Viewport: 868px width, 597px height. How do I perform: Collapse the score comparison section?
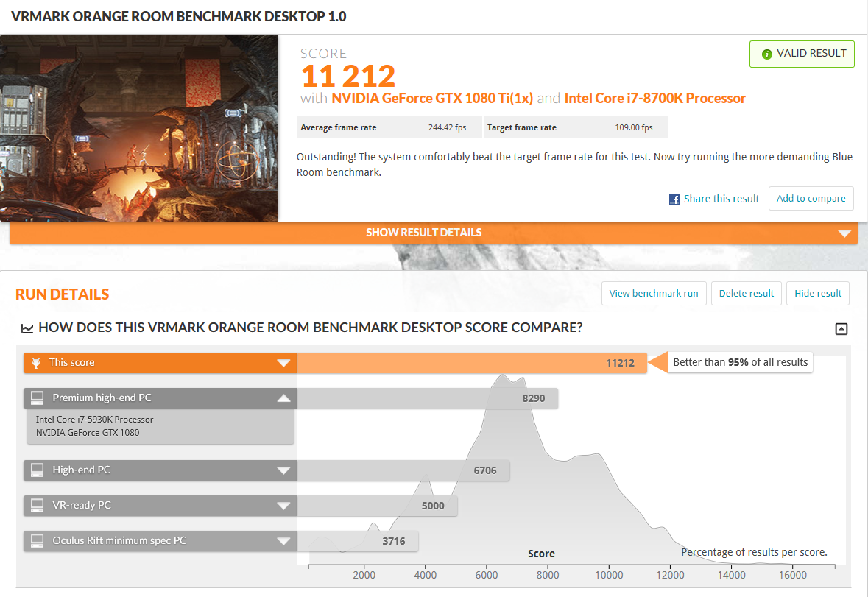(x=841, y=328)
